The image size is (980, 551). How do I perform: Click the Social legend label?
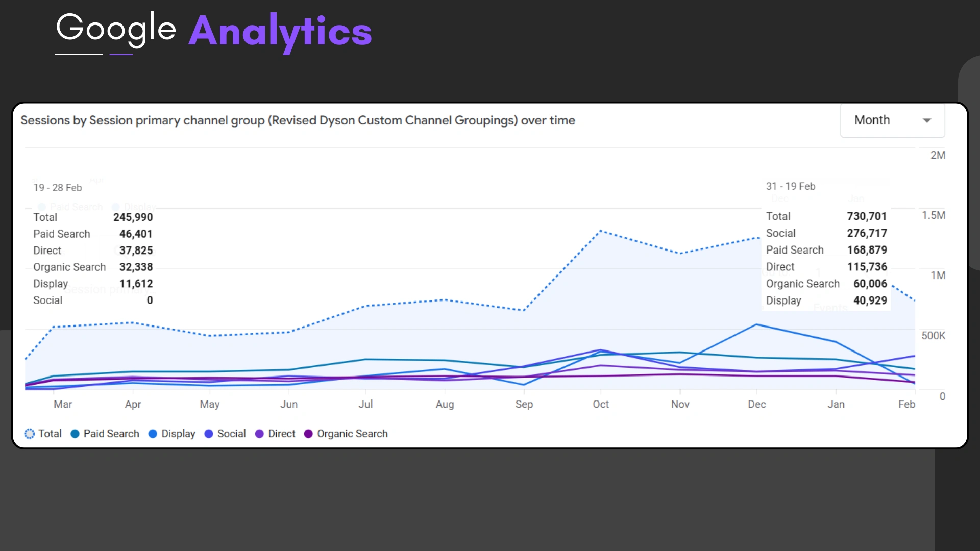pyautogui.click(x=231, y=434)
